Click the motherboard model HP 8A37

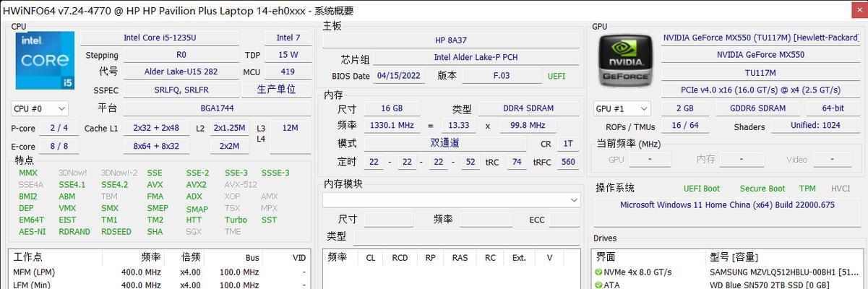pos(450,40)
